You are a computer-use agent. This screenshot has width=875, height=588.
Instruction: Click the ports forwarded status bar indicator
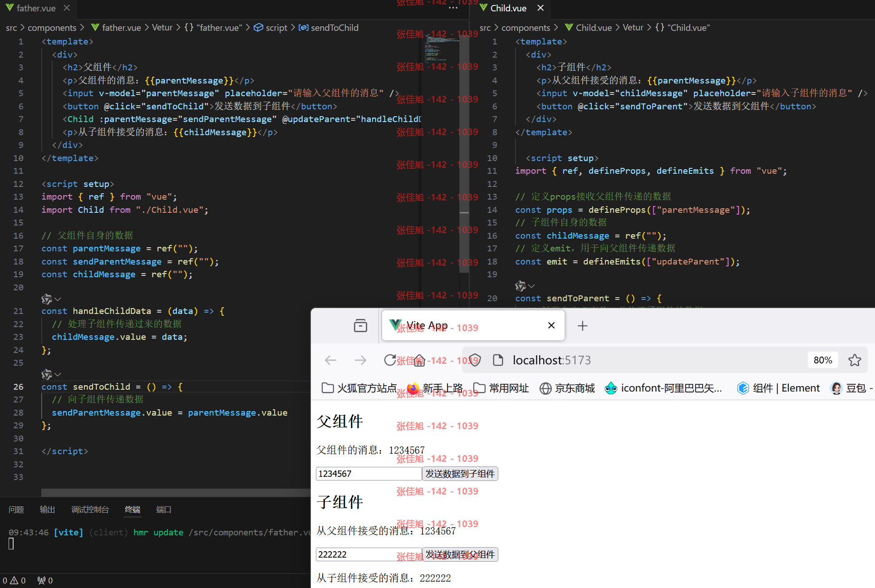point(45,580)
